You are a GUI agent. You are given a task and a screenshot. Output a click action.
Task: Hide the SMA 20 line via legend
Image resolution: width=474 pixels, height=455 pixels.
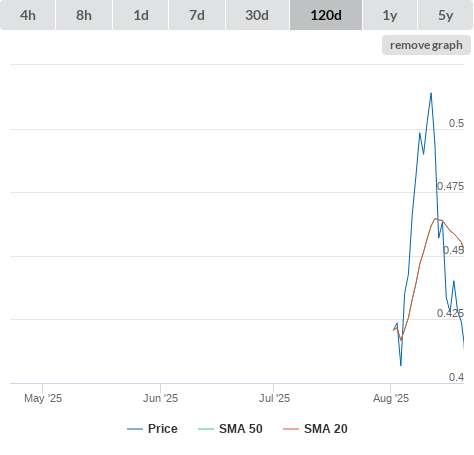pos(326,429)
